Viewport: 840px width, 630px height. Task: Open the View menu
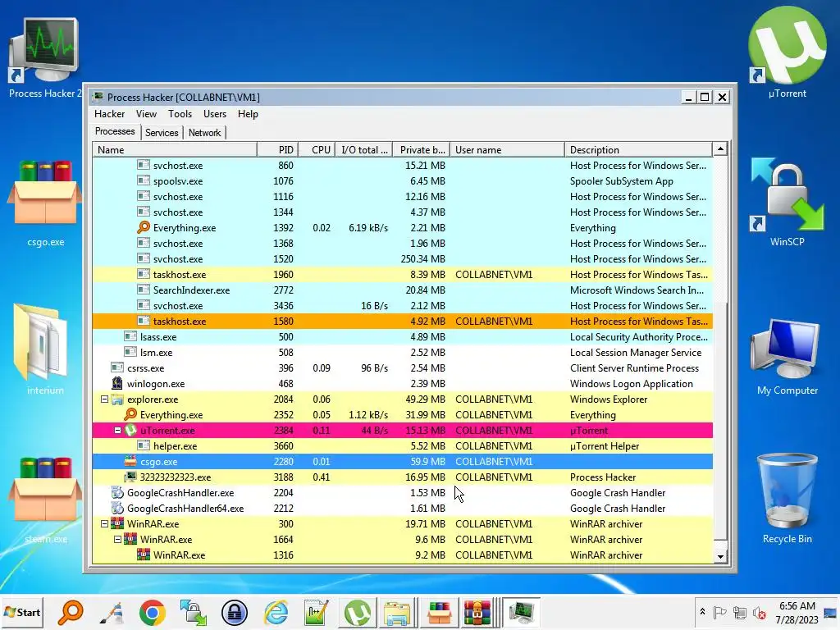(146, 113)
